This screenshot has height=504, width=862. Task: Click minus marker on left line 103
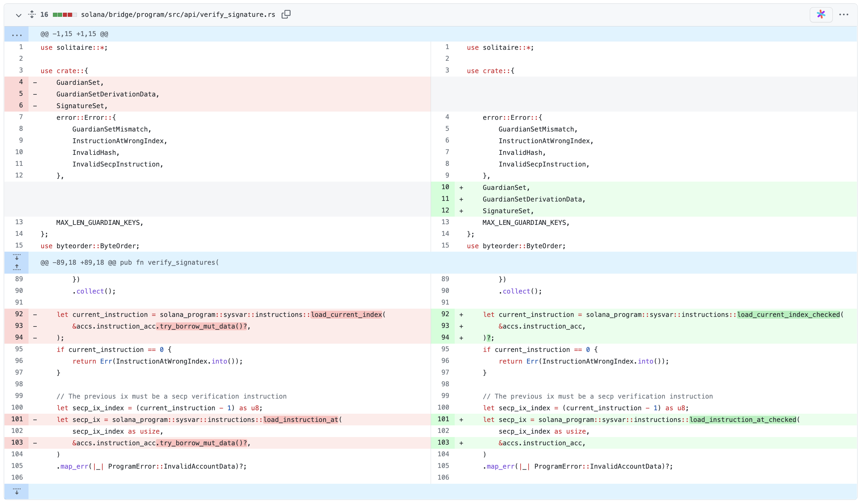(35, 443)
